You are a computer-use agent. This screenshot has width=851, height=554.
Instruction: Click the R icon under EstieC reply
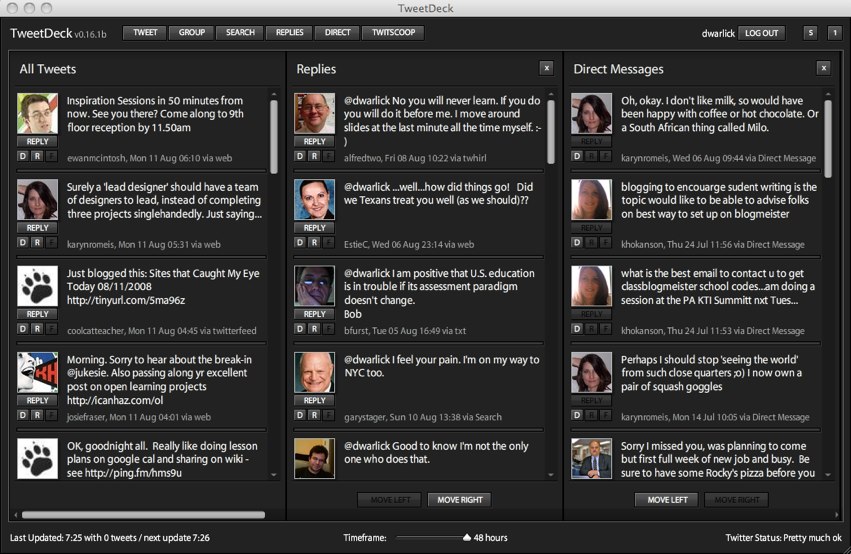point(314,243)
